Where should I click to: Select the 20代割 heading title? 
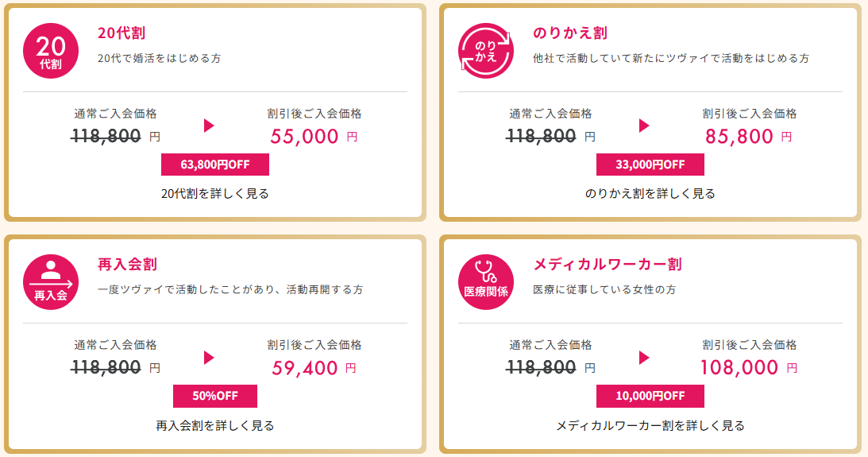point(122,33)
